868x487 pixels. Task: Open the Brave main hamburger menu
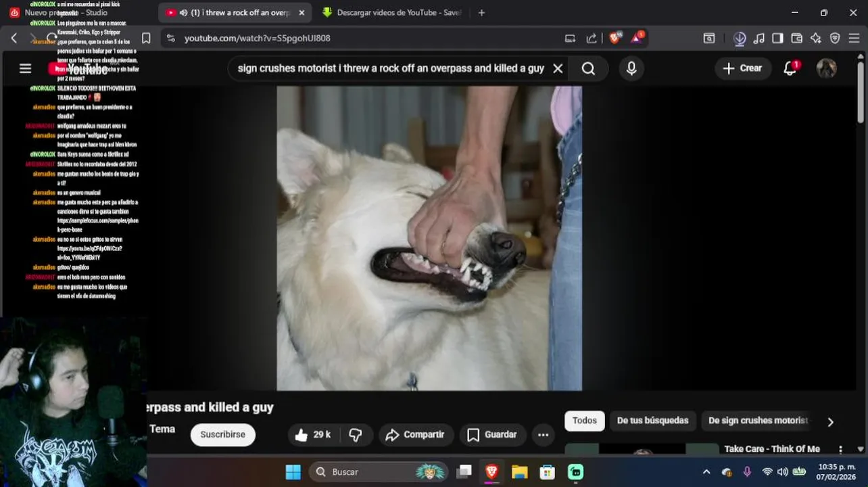point(854,39)
